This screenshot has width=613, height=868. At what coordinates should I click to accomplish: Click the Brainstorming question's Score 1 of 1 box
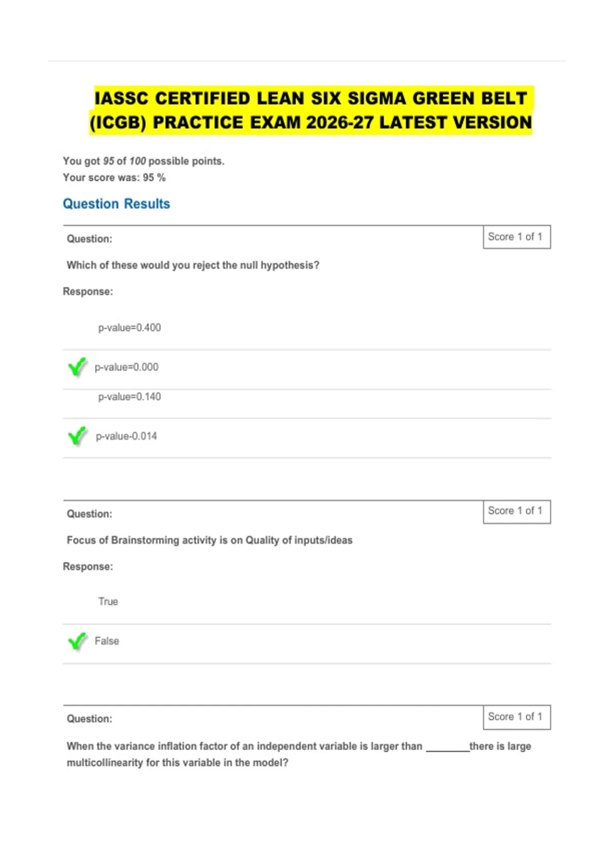click(x=517, y=511)
